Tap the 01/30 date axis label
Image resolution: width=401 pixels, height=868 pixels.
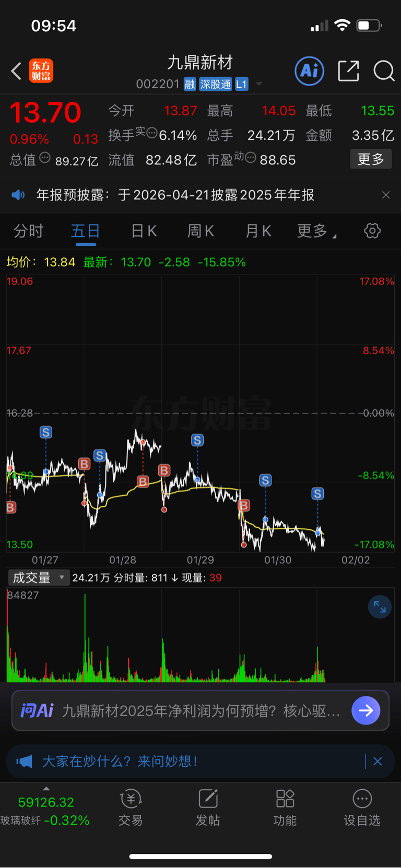pos(278,560)
